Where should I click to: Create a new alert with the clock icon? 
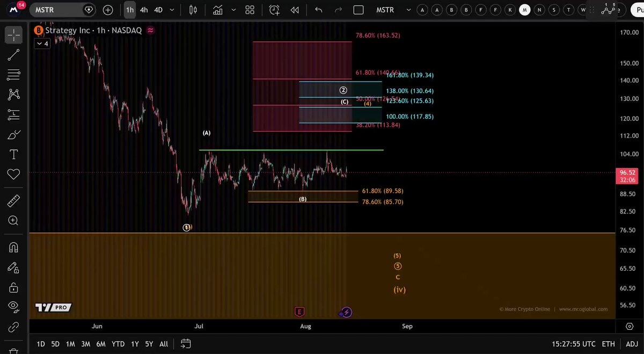pos(274,10)
